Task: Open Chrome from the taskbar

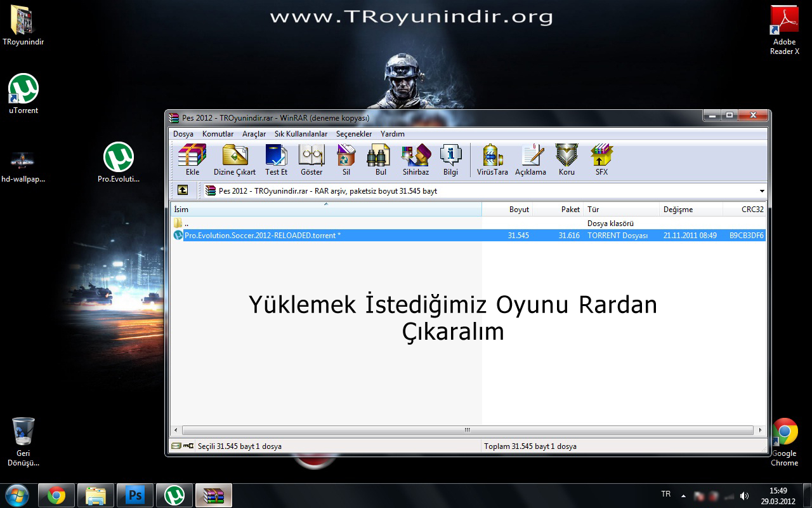Action: click(56, 495)
